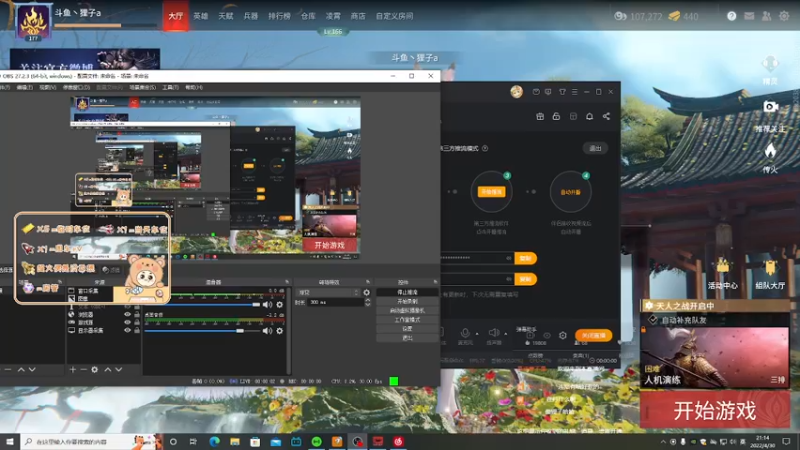Open 活动中心 activity center icon
800x450 pixels.
point(722,274)
